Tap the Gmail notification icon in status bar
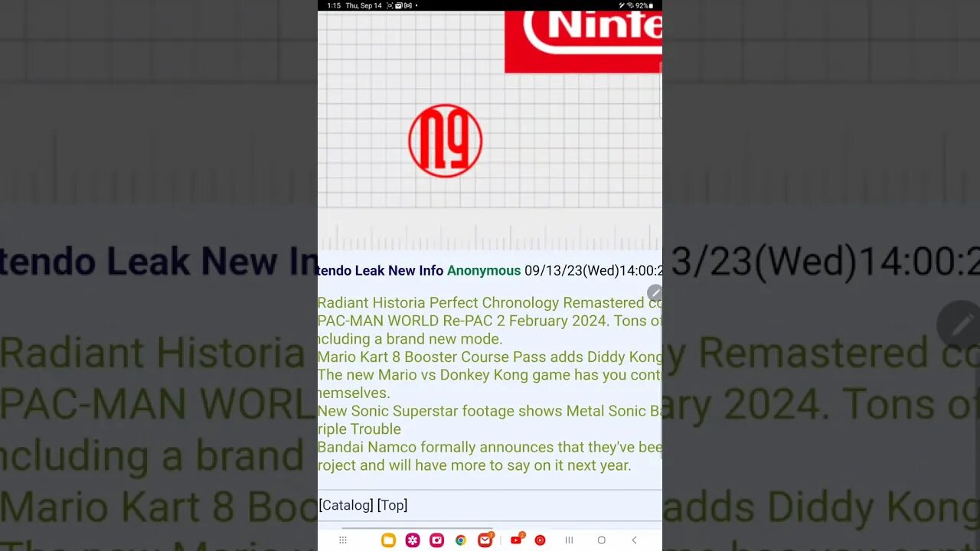 [408, 5]
